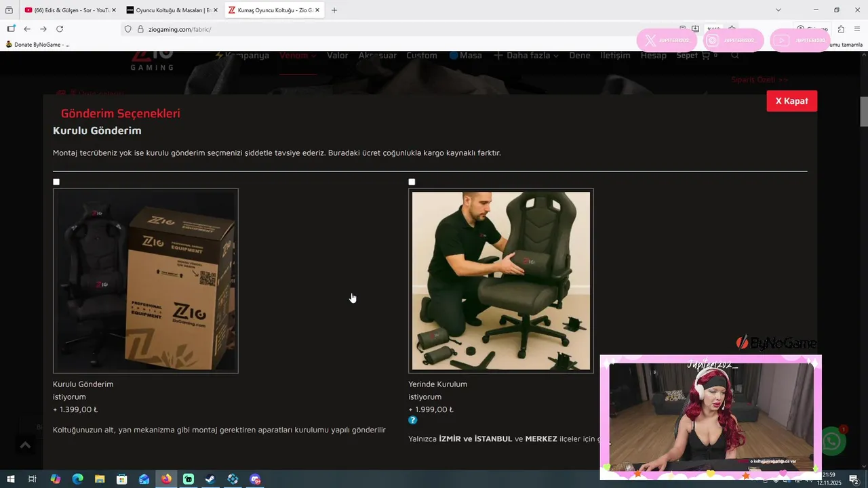Image resolution: width=868 pixels, height=488 pixels.
Task: Click the Dene link in navigation
Action: click(580, 56)
